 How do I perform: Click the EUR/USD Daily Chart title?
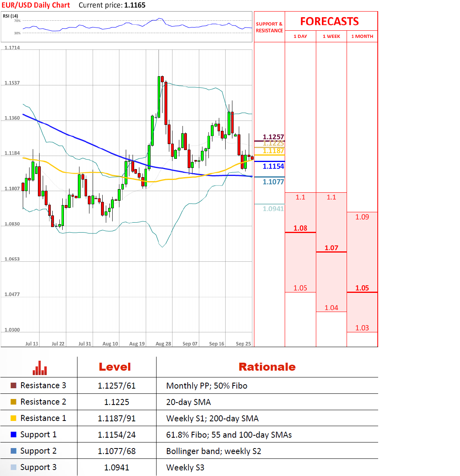(36, 5)
